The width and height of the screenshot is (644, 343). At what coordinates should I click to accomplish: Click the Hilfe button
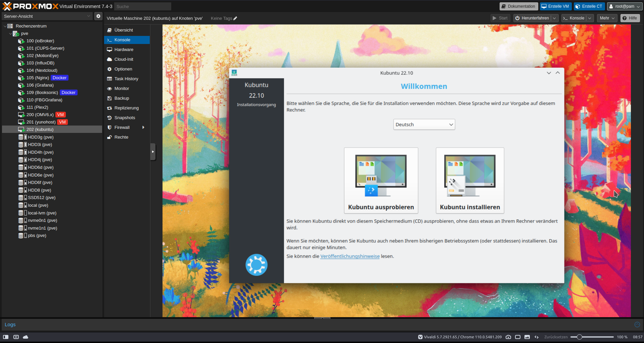[x=630, y=18]
